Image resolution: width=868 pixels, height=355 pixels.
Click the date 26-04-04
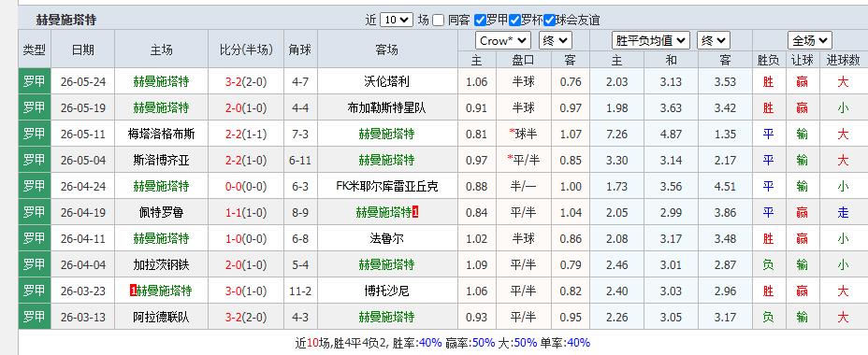coord(83,264)
